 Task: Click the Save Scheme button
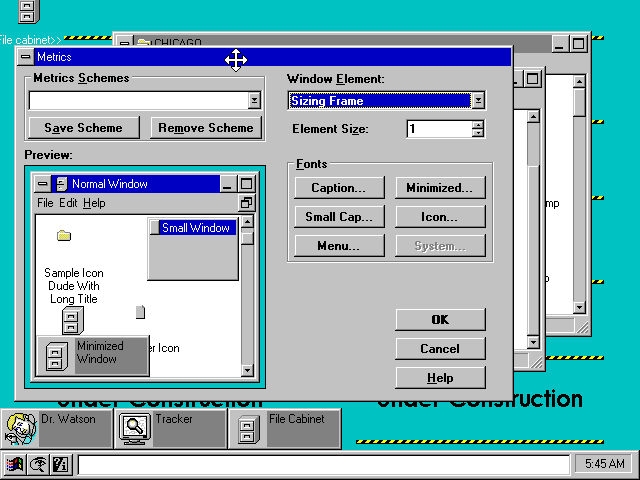[84, 128]
